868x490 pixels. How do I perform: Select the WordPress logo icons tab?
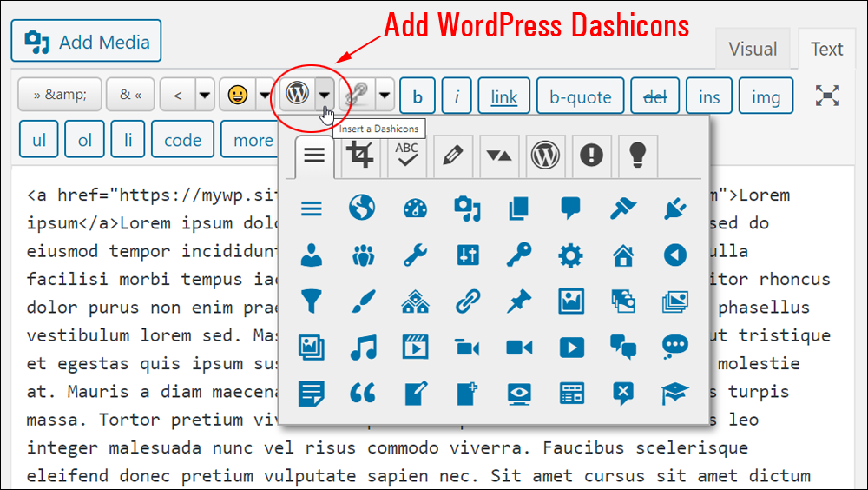pyautogui.click(x=545, y=156)
